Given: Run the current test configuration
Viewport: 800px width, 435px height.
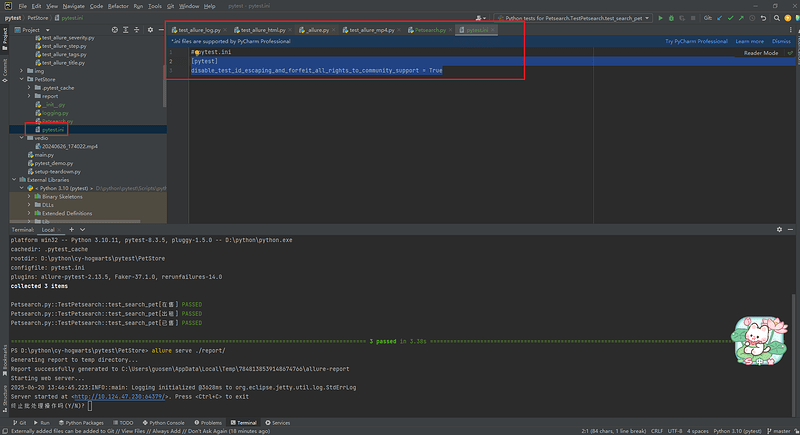Looking at the screenshot, I should (x=660, y=18).
